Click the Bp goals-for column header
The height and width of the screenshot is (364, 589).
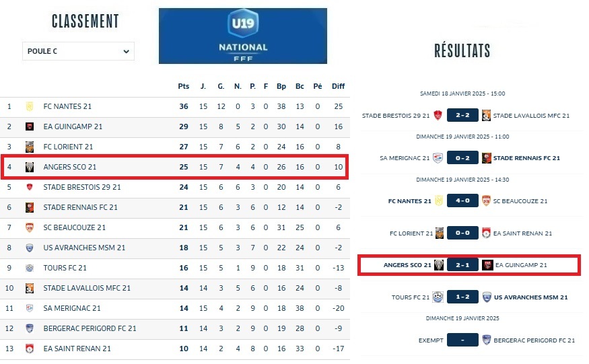[281, 86]
